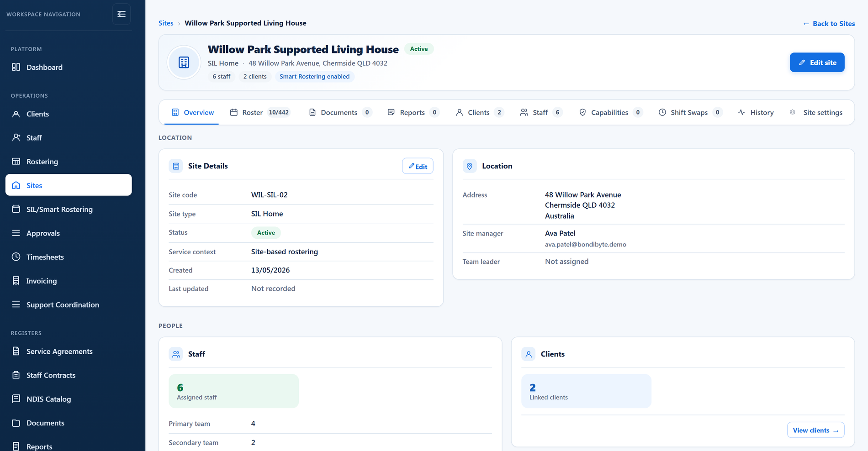Open NDIS Catalog register

point(69,399)
